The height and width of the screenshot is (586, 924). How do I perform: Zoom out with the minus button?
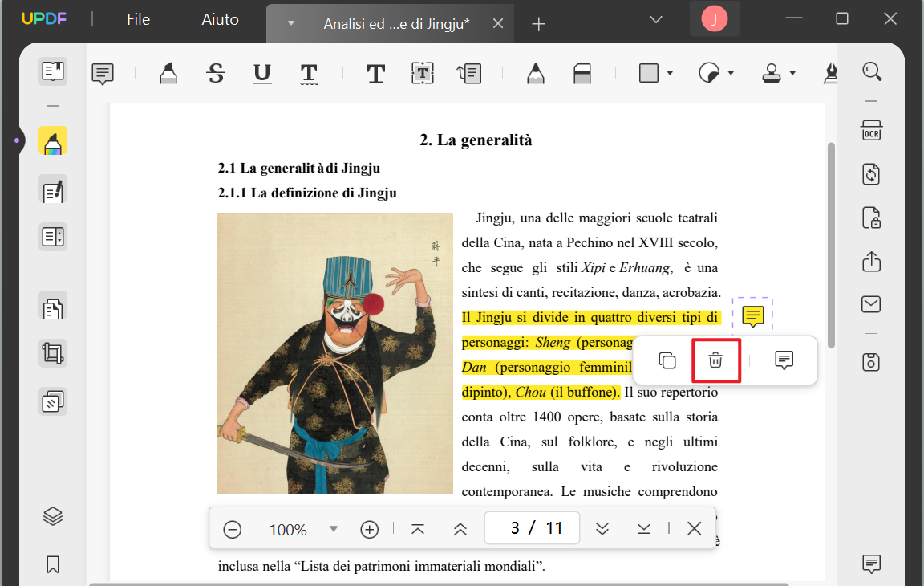232,529
